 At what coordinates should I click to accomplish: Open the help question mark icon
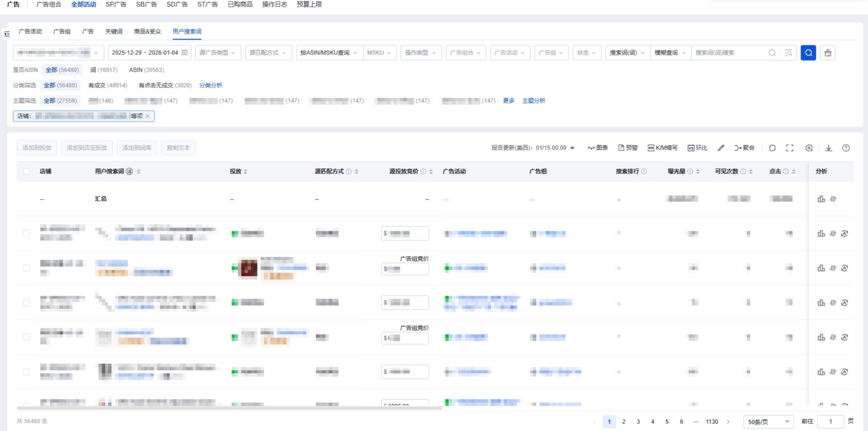(x=846, y=148)
